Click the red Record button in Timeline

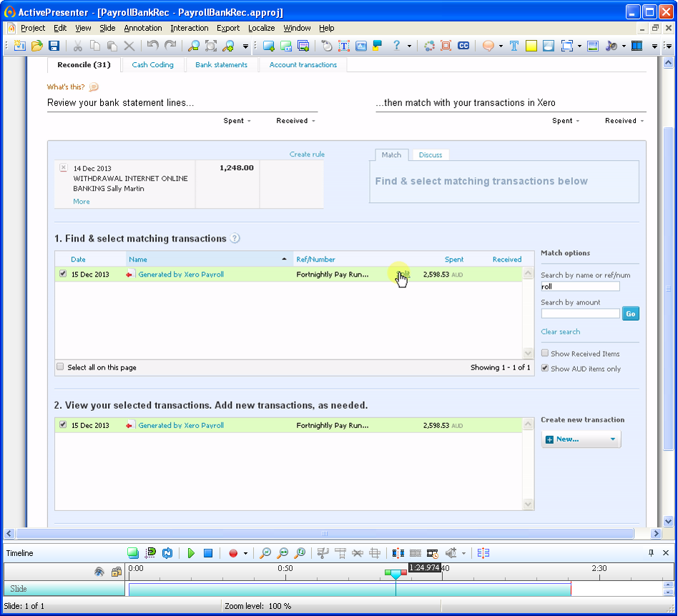point(232,553)
